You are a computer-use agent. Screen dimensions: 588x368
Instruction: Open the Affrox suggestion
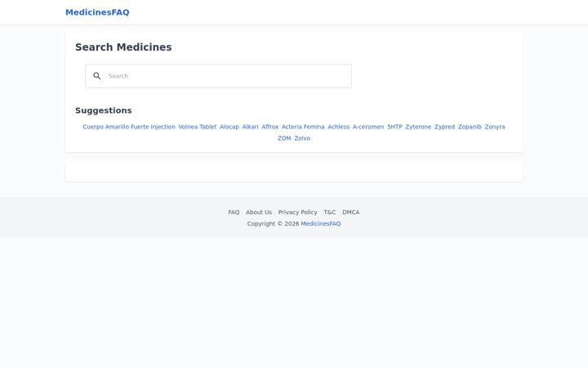click(270, 127)
